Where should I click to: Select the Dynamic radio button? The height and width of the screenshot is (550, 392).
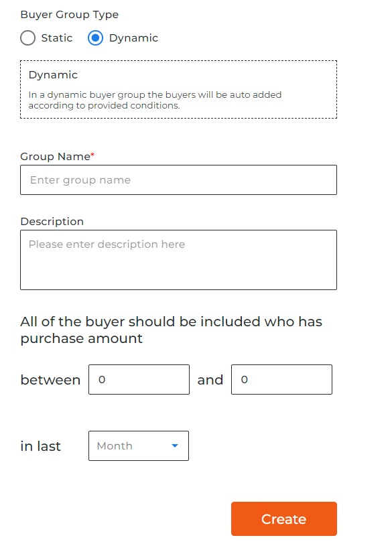95,38
